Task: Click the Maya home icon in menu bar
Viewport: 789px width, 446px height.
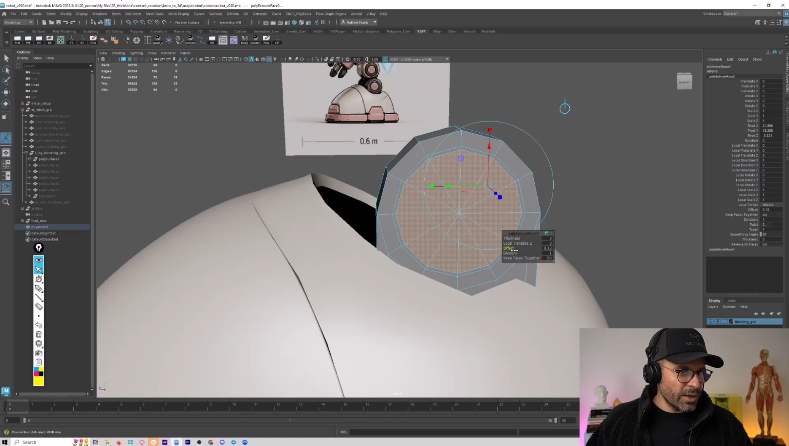Action: point(5,14)
